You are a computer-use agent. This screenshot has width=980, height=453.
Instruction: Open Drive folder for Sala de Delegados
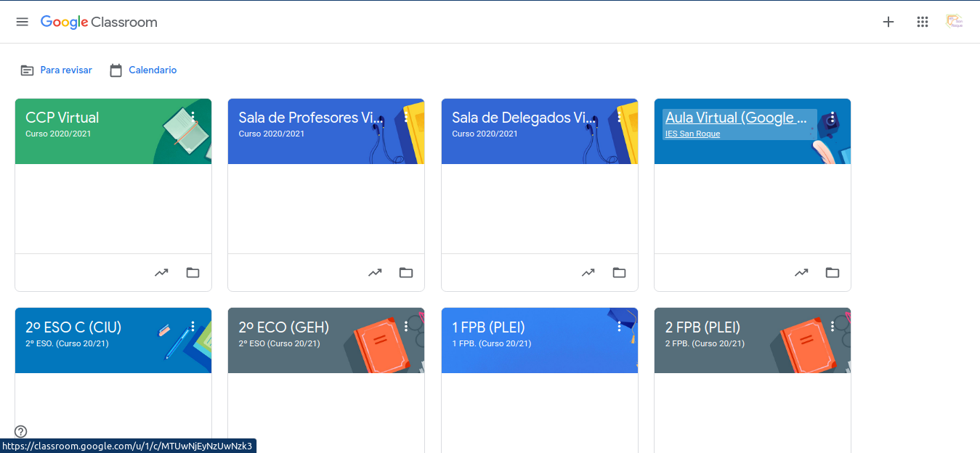pos(619,273)
